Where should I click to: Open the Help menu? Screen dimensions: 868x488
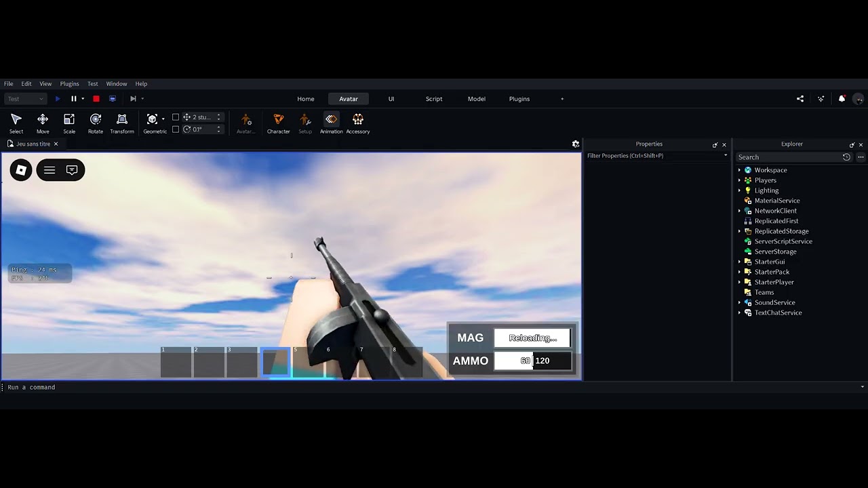click(141, 84)
